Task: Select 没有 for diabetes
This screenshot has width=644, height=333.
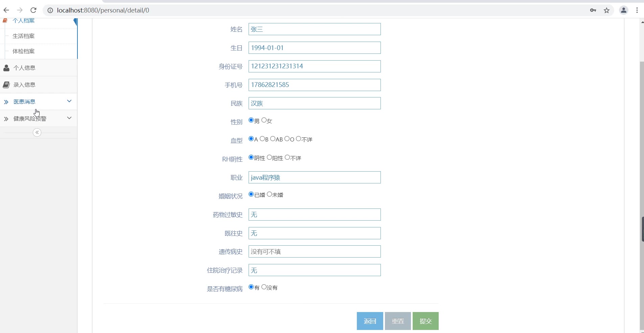Action: tap(264, 287)
